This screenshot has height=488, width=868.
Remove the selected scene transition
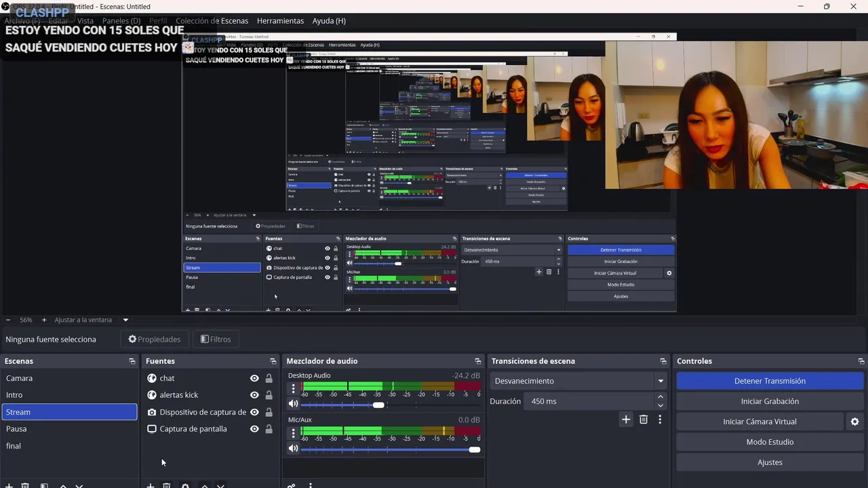pyautogui.click(x=644, y=420)
